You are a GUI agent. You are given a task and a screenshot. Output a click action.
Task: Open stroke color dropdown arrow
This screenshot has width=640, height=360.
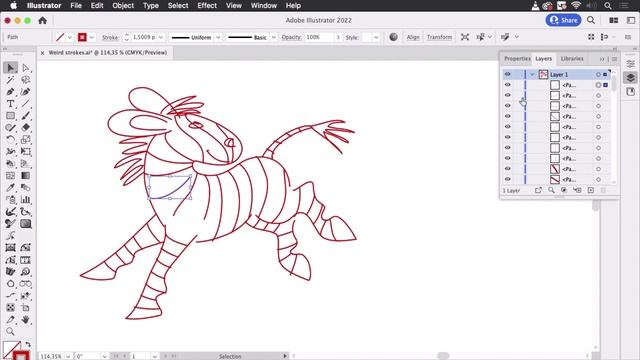[92, 37]
